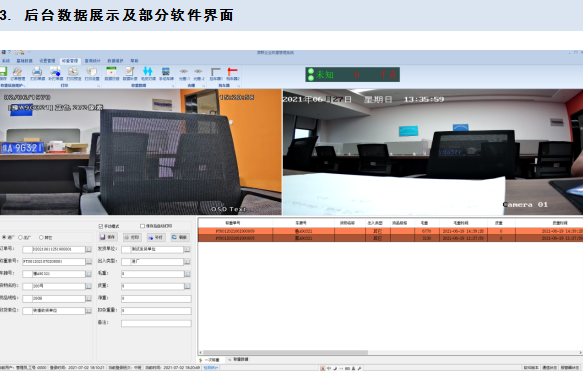Click the 刷新 refresh button in form
Image resolution: width=583 pixels, height=371 pixels.
click(180, 237)
